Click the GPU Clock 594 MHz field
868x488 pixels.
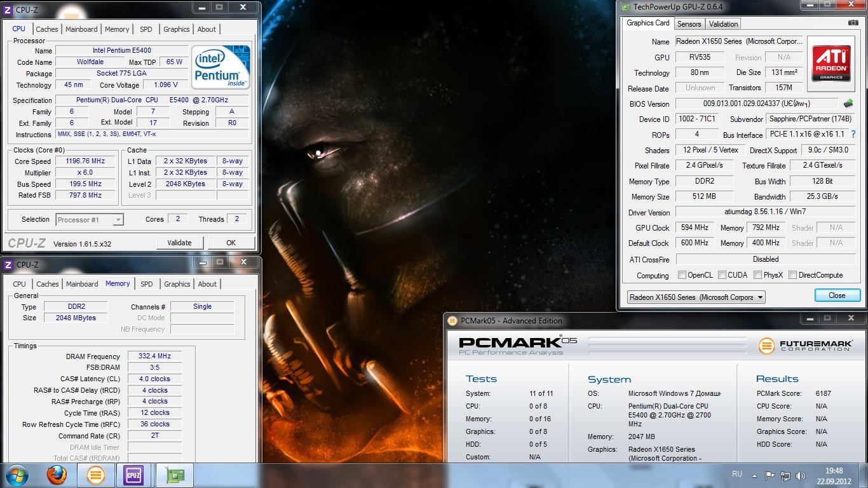(695, 227)
